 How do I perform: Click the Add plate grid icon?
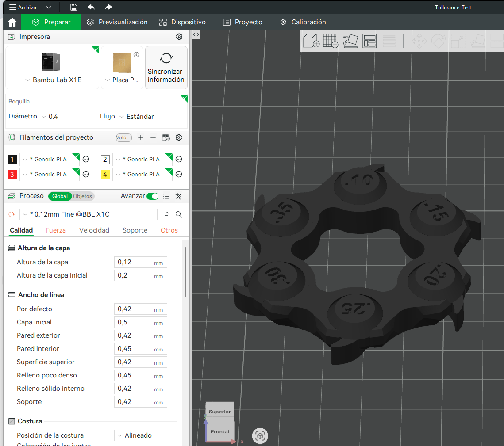(331, 41)
